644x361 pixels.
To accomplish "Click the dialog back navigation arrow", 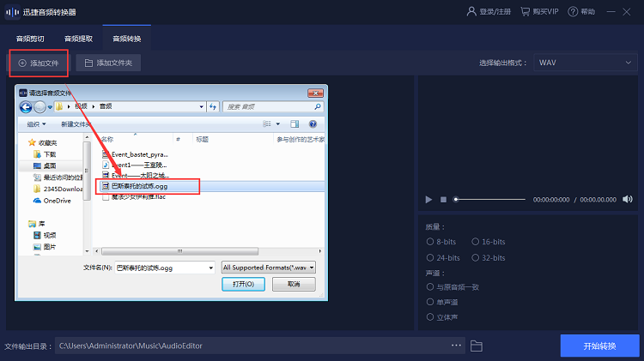I will tap(26, 107).
